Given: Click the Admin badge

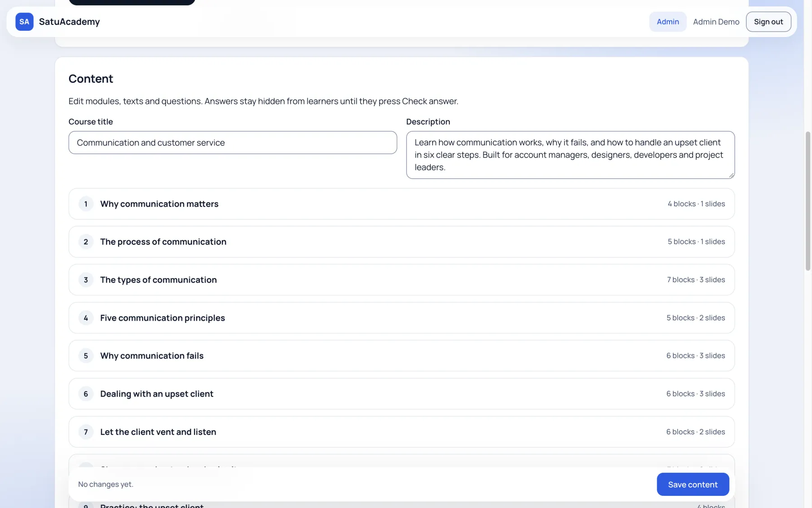Looking at the screenshot, I should (x=668, y=22).
